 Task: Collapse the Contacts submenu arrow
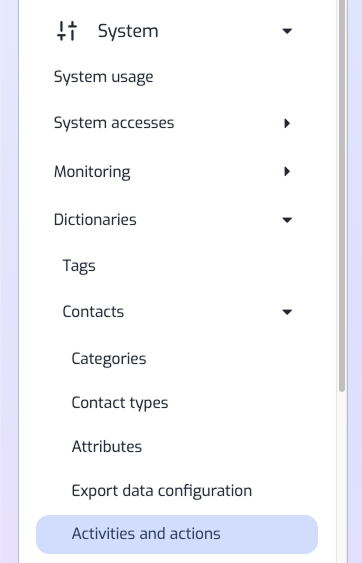(287, 312)
